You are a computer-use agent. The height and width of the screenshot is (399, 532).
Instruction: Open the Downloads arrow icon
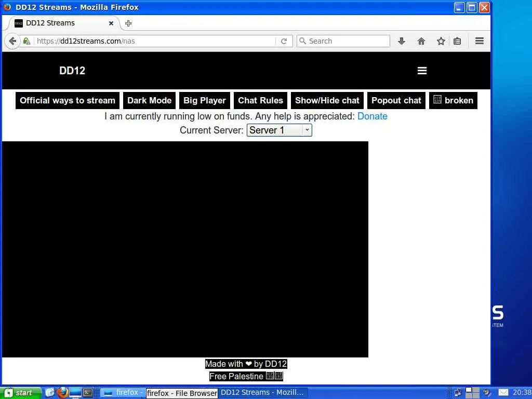[x=402, y=41]
